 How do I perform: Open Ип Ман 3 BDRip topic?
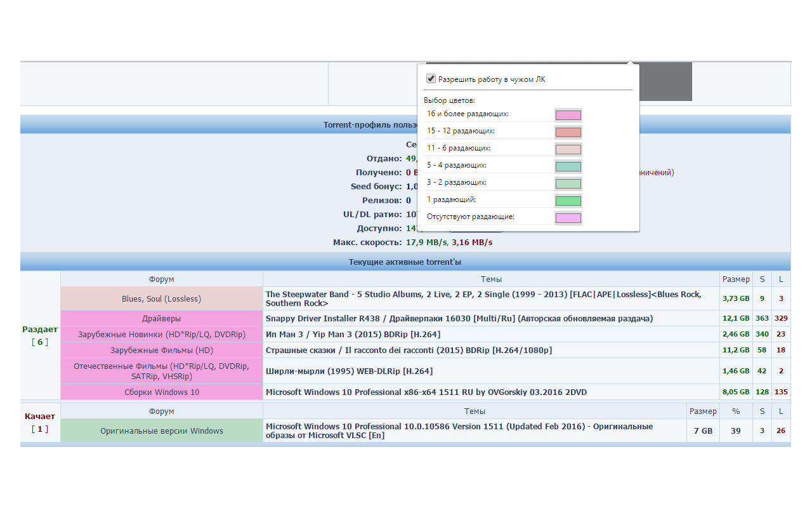click(353, 334)
